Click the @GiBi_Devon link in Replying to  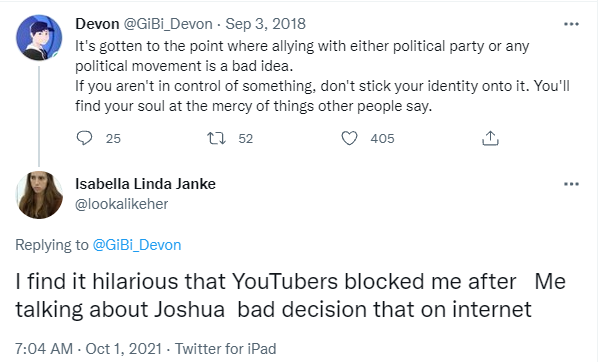pos(137,245)
